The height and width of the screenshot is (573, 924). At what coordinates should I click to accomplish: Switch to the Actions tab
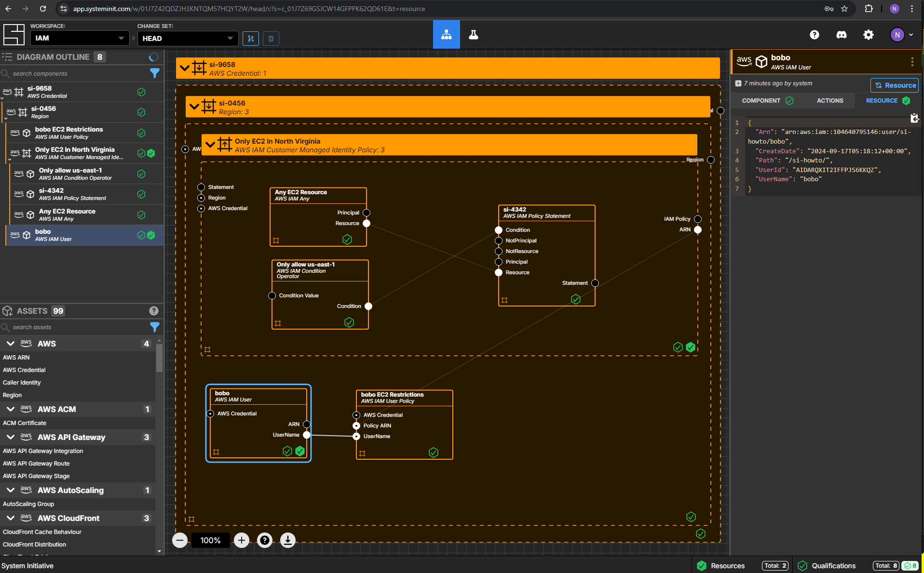tap(830, 101)
